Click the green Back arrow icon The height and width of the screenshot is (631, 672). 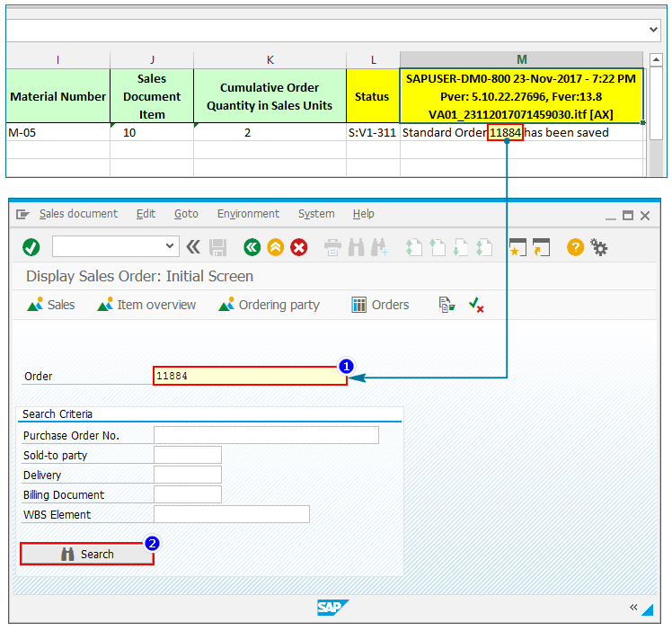[x=252, y=247]
